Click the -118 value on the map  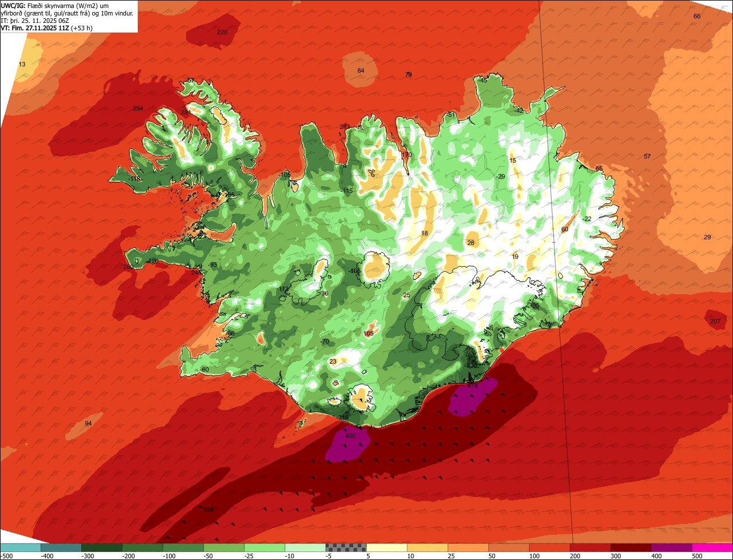point(135,179)
